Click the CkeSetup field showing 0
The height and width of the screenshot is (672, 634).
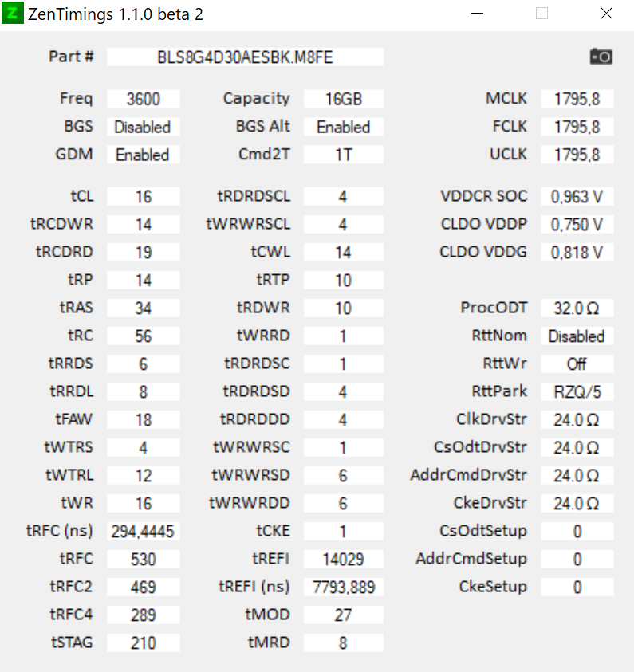(x=577, y=587)
